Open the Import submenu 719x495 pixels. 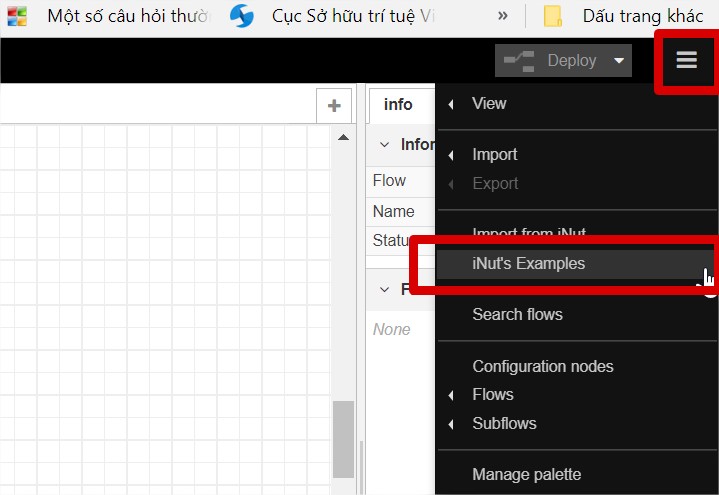coord(576,155)
